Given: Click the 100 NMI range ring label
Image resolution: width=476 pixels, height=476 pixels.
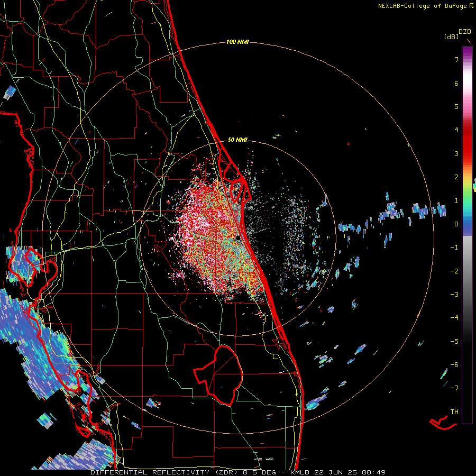Looking at the screenshot, I should click(237, 42).
